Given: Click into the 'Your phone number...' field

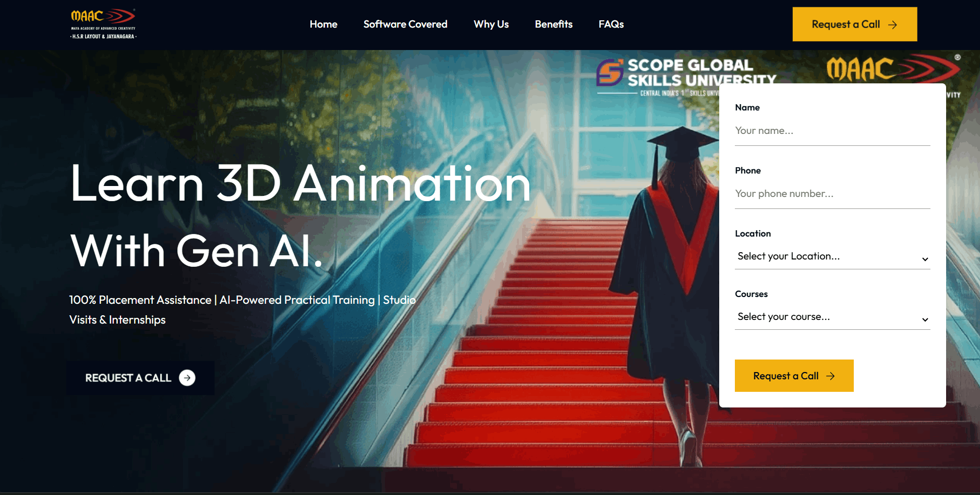Looking at the screenshot, I should tap(832, 194).
